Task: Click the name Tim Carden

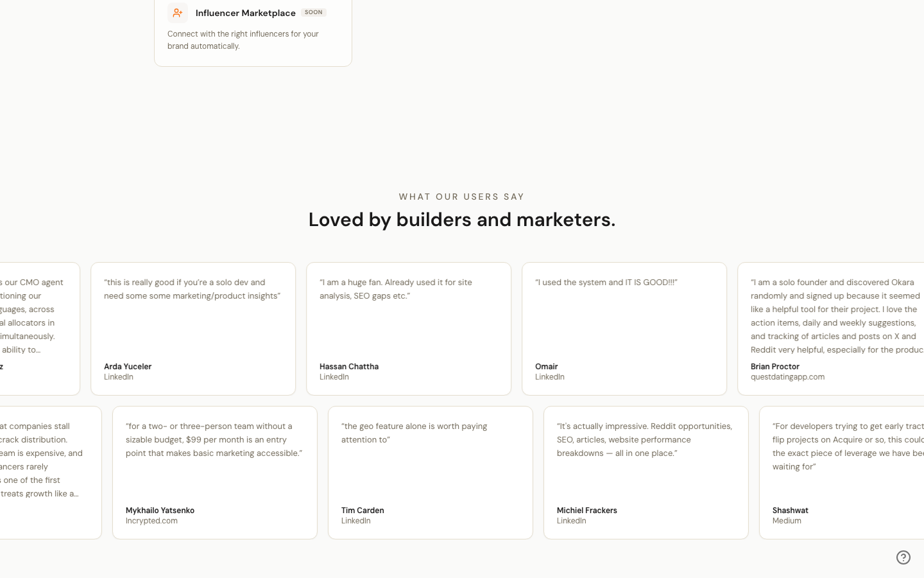Action: [x=363, y=511]
